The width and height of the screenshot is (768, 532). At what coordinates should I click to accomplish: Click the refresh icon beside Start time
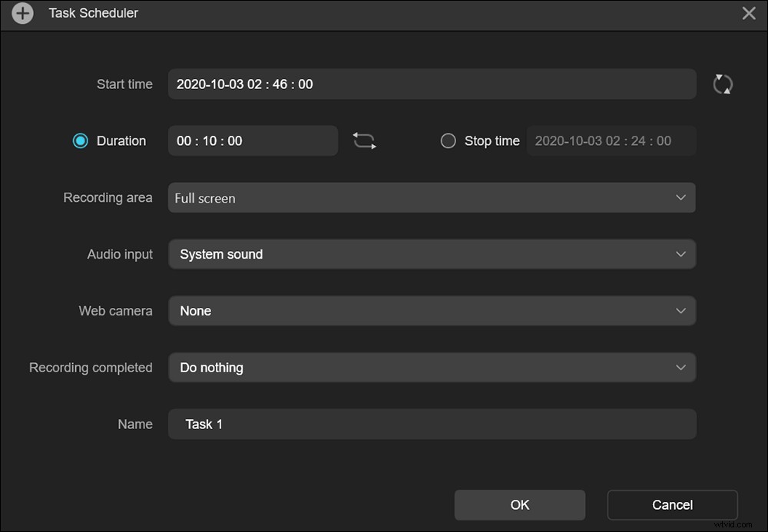tap(723, 84)
